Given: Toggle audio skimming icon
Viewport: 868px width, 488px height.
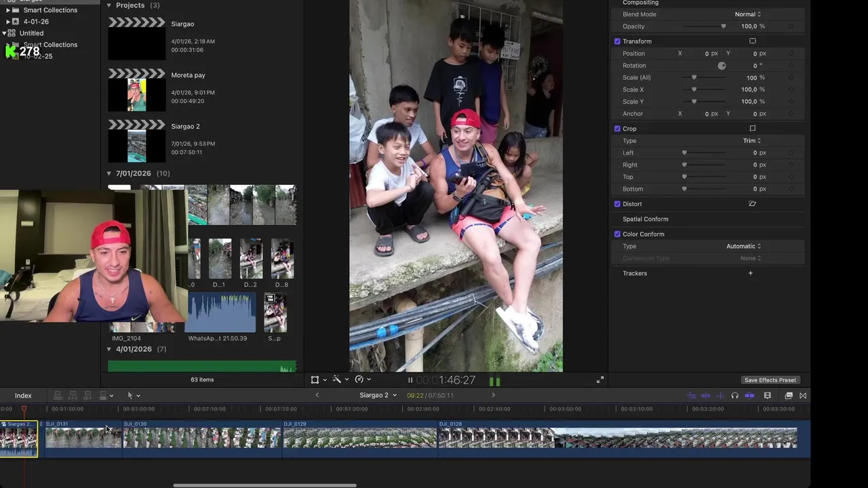Looking at the screenshot, I should [705, 396].
